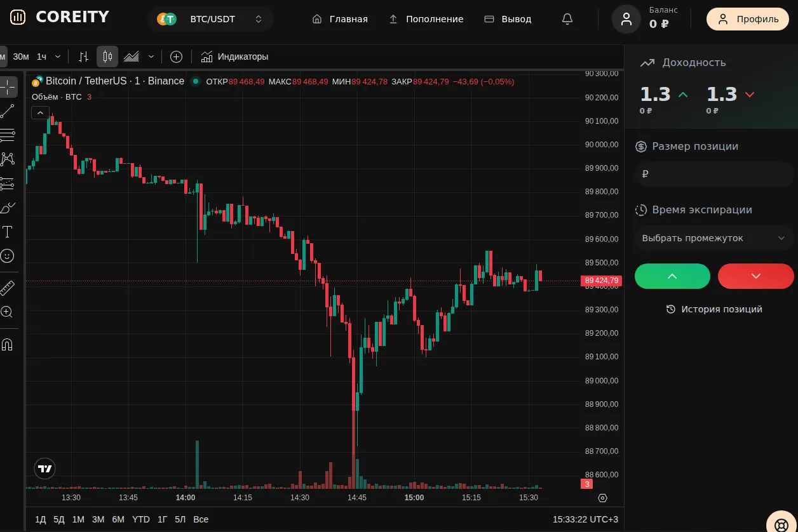798x532 pixels.
Task: Open the emoji sticker tool
Action: tap(7, 256)
